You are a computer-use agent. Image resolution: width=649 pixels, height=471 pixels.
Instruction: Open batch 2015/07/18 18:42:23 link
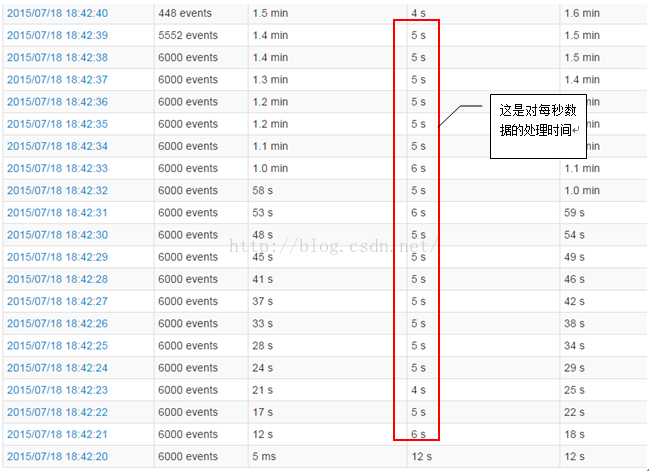point(58,390)
